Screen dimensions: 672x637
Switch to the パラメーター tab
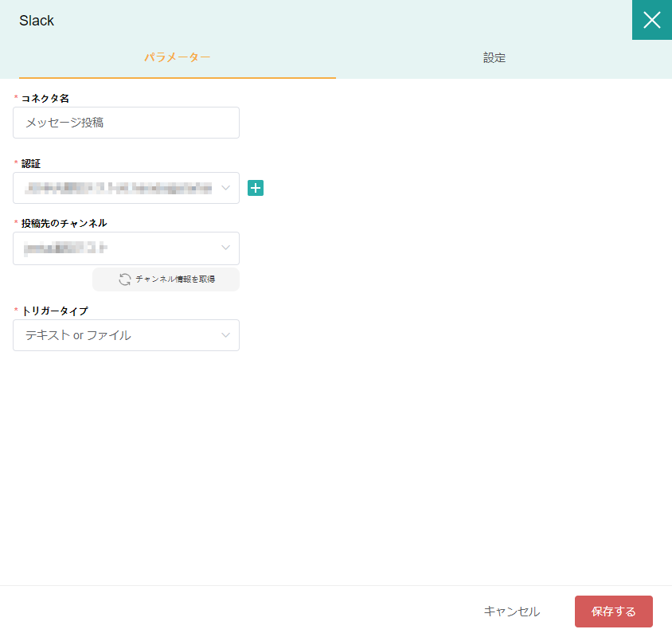pos(177,57)
